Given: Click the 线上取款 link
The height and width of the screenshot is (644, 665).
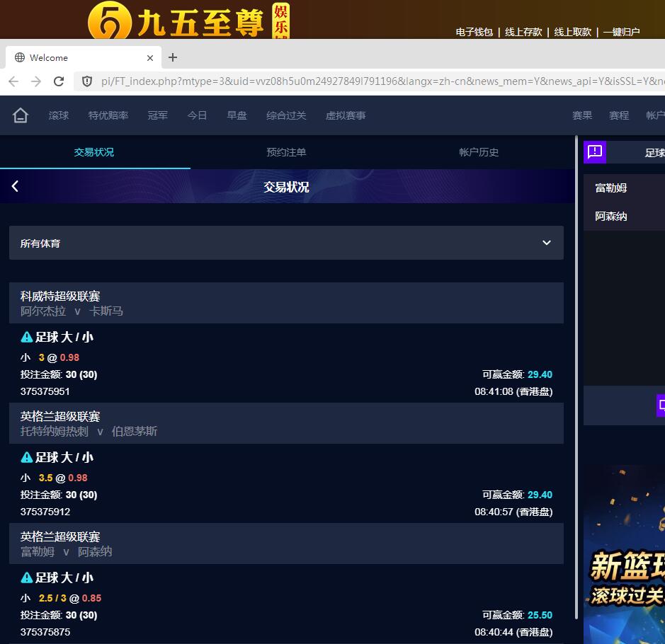Looking at the screenshot, I should (572, 33).
